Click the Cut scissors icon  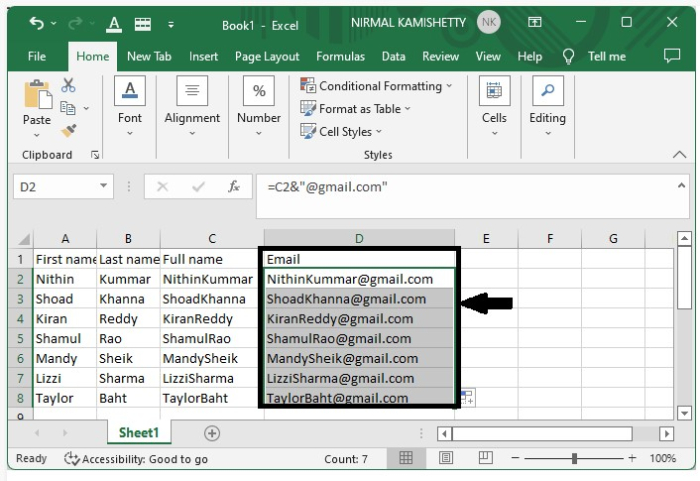coord(68,85)
